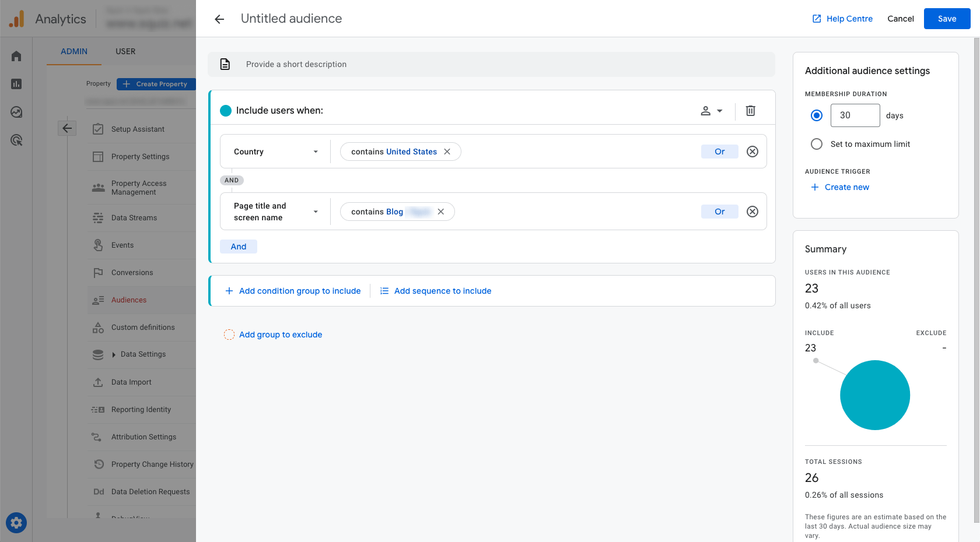The width and height of the screenshot is (980, 542).
Task: Switch to the USER tab
Action: 125,51
